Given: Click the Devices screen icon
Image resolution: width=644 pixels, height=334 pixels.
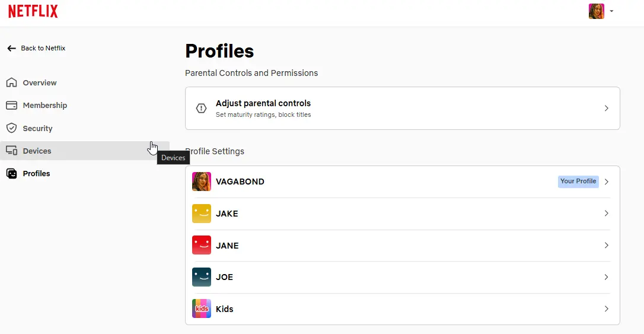Looking at the screenshot, I should pos(11,151).
